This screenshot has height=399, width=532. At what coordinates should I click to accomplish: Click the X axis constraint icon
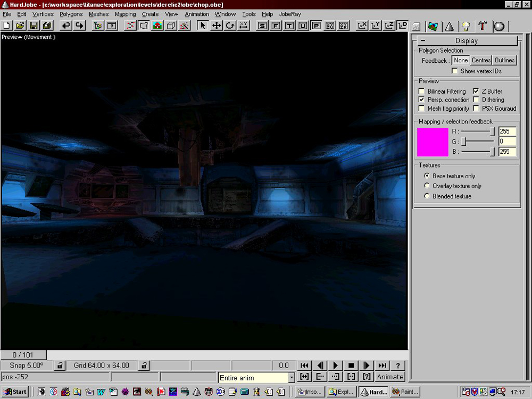tap(362, 26)
